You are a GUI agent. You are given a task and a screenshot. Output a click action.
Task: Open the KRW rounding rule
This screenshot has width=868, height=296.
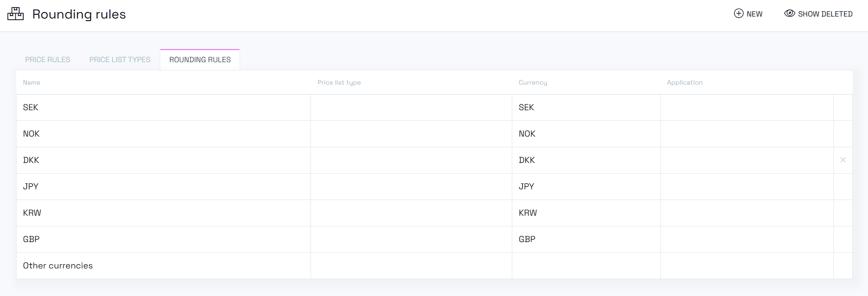pyautogui.click(x=32, y=213)
